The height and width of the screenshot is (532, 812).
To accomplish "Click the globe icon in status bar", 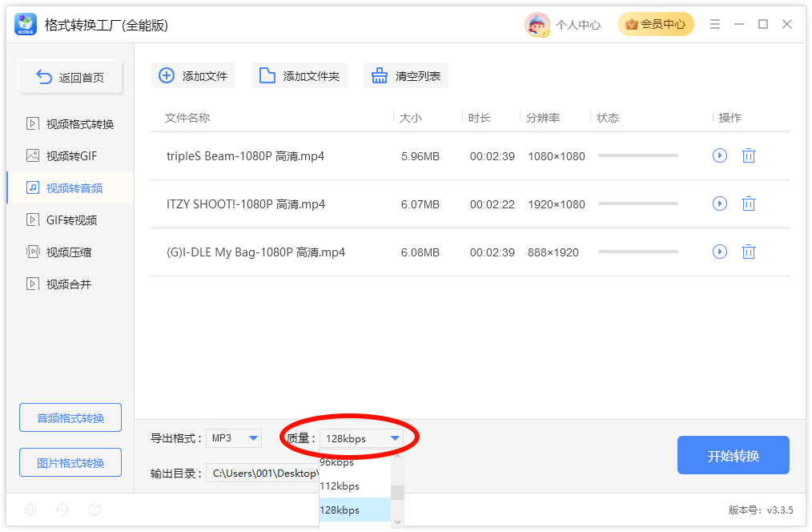I will pyautogui.click(x=30, y=510).
